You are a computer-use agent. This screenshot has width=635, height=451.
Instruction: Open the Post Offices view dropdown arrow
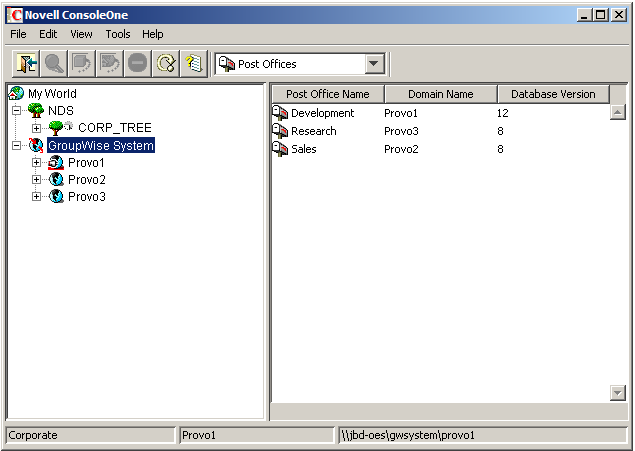(374, 64)
